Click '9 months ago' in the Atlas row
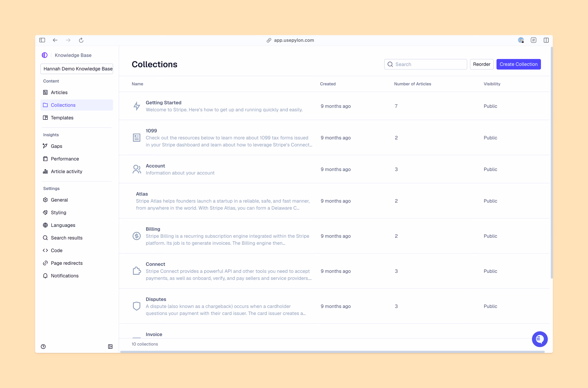Screen dimensions: 588x388 pyautogui.click(x=336, y=201)
